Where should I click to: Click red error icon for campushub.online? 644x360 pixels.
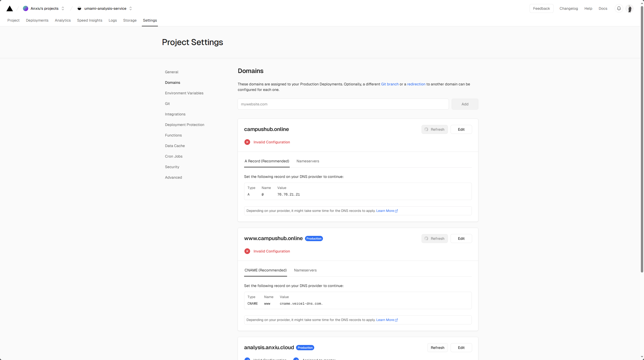coord(247,142)
